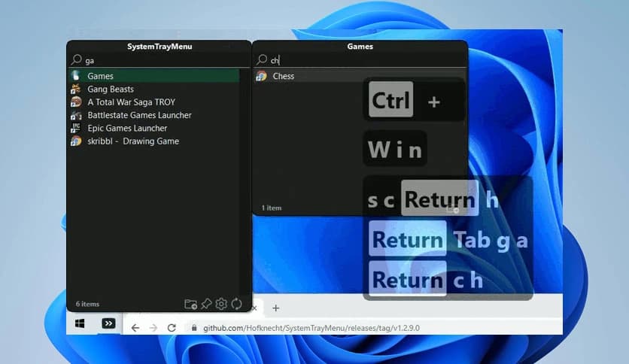Screen dimensions: 629x364
Task: Open Battlestate Games Launcher entry
Action: pos(154,115)
